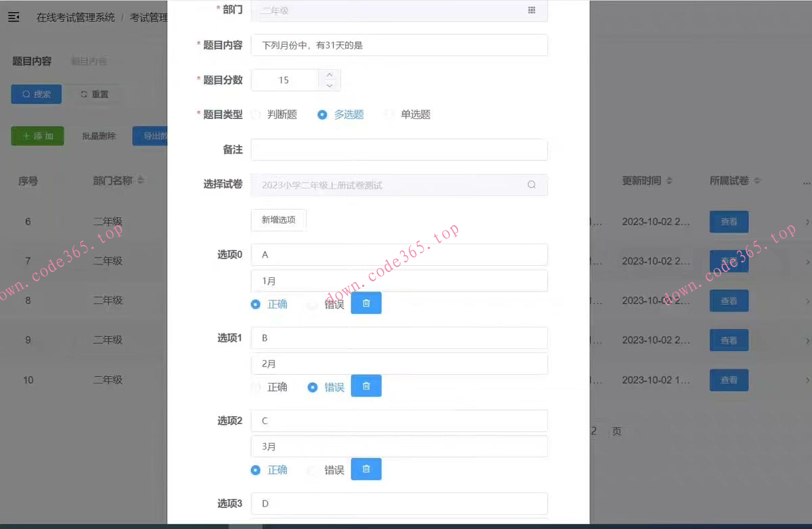
Task: Click the sidebar collapse hamburger icon
Action: point(14,17)
